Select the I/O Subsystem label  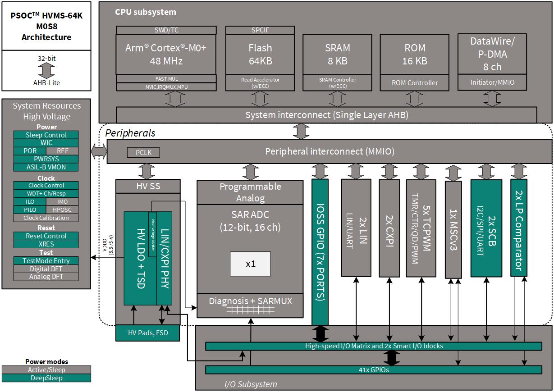[x=251, y=384]
